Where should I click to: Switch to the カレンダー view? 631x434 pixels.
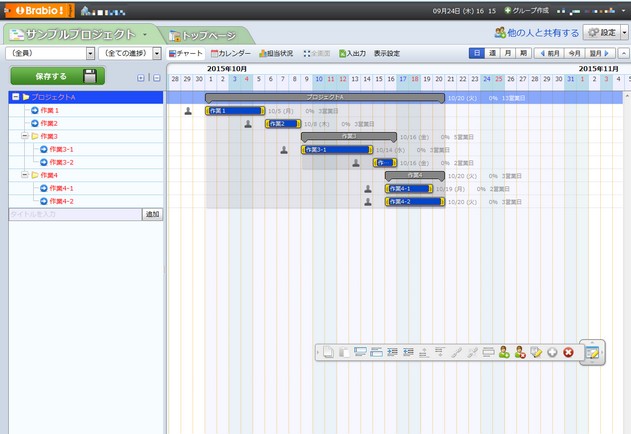click(x=231, y=53)
